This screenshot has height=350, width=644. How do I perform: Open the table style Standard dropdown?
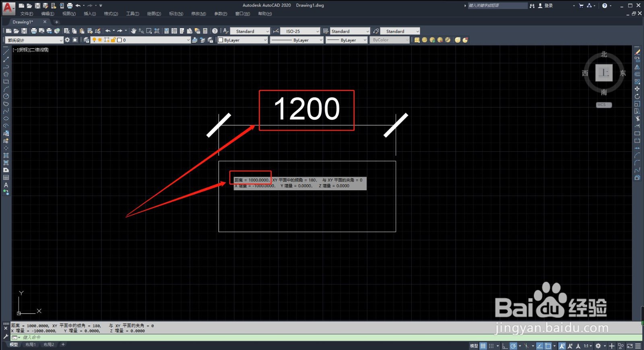[x=350, y=31]
